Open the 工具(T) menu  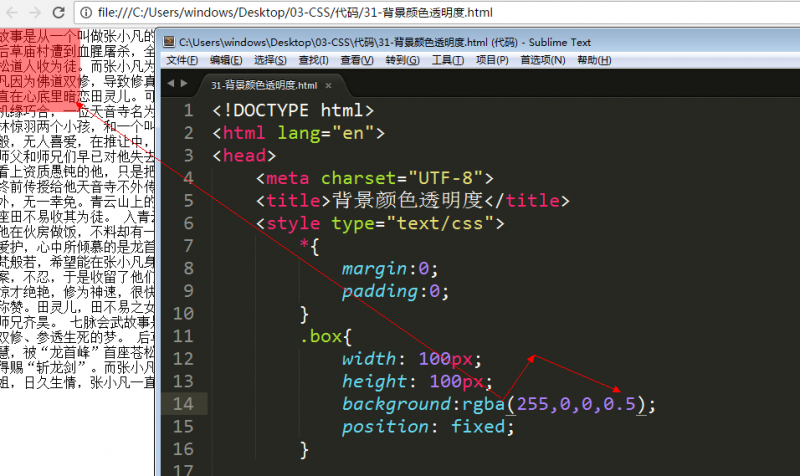[447, 60]
